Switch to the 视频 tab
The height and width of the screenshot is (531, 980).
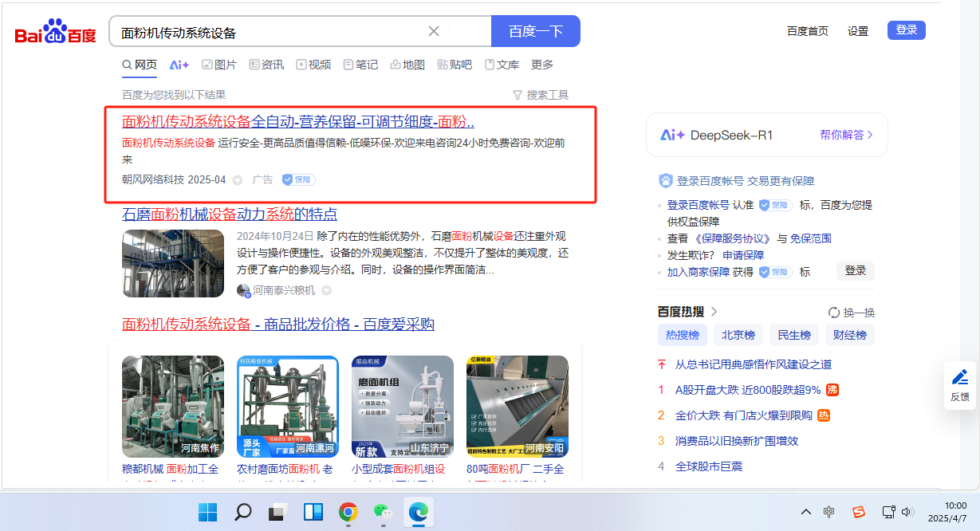tap(313, 65)
